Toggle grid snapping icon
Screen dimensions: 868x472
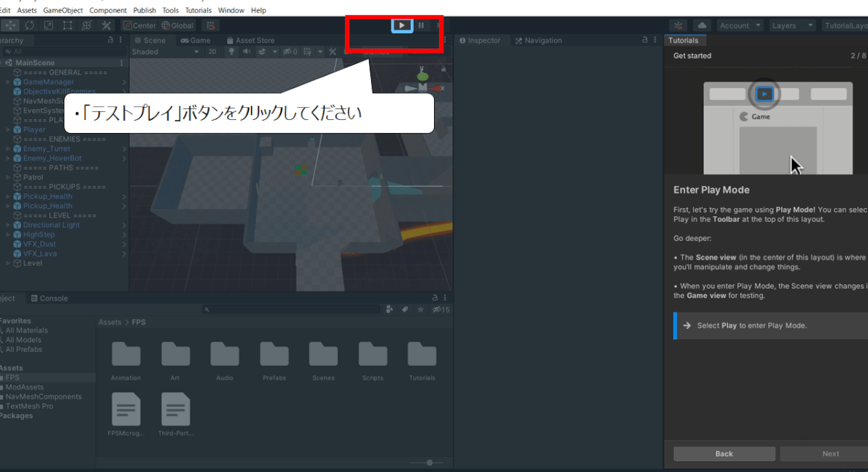pyautogui.click(x=210, y=25)
